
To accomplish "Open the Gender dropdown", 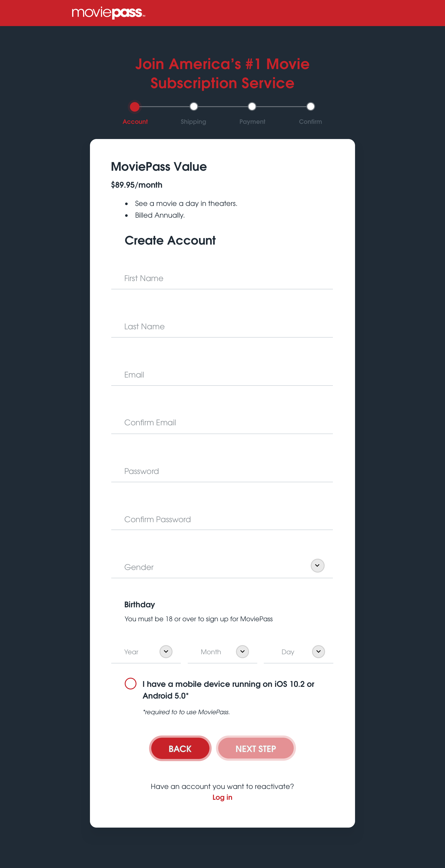I will (317, 566).
